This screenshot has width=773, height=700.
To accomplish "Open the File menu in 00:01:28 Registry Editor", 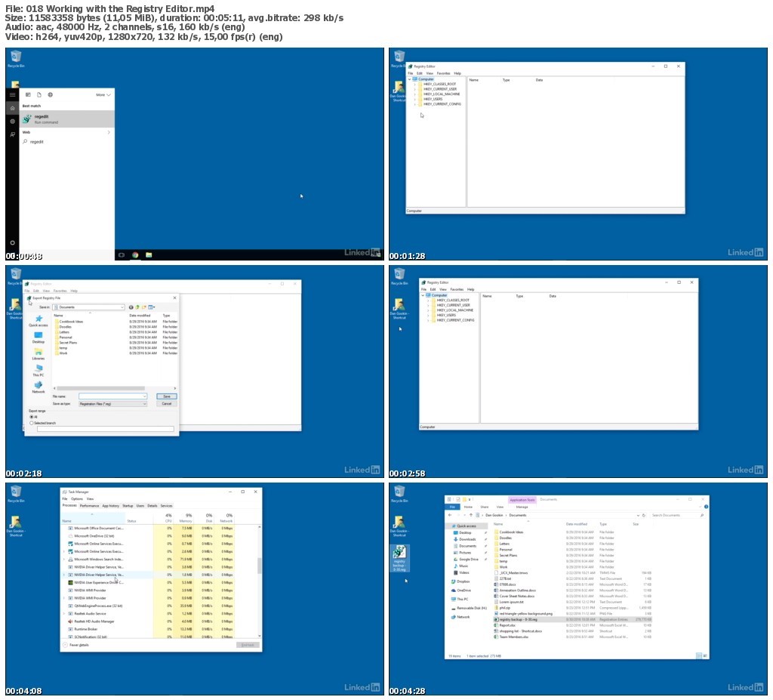I will coord(410,73).
